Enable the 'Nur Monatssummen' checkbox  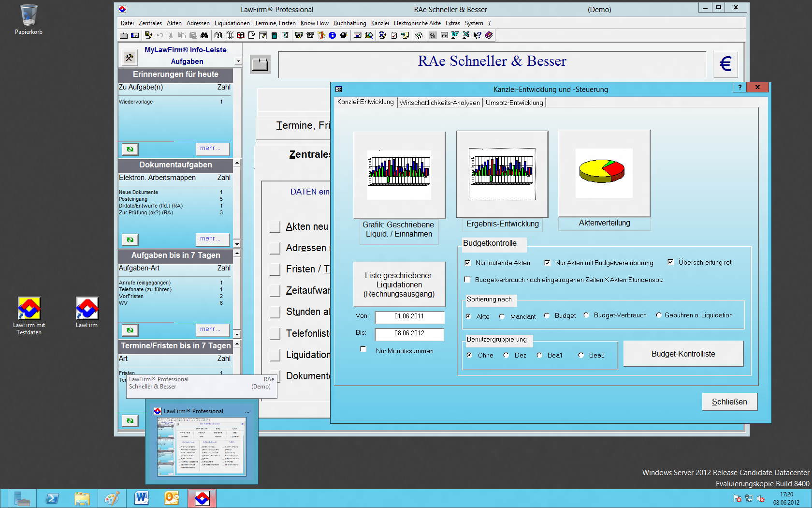(x=363, y=349)
